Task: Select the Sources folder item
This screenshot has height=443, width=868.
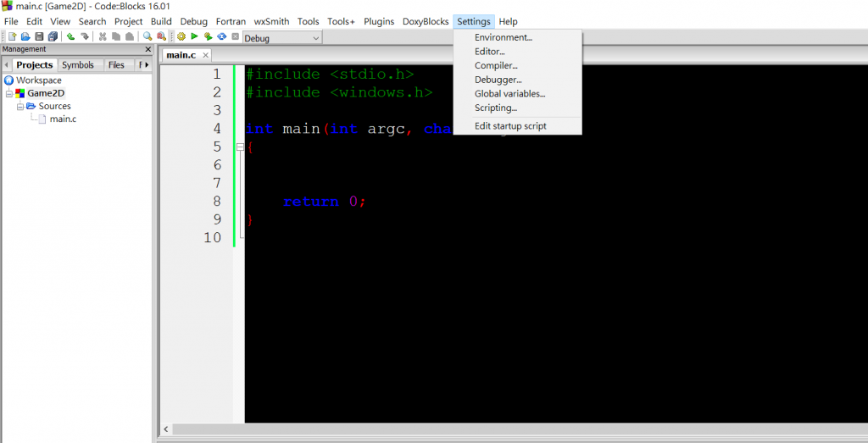Action: tap(55, 106)
